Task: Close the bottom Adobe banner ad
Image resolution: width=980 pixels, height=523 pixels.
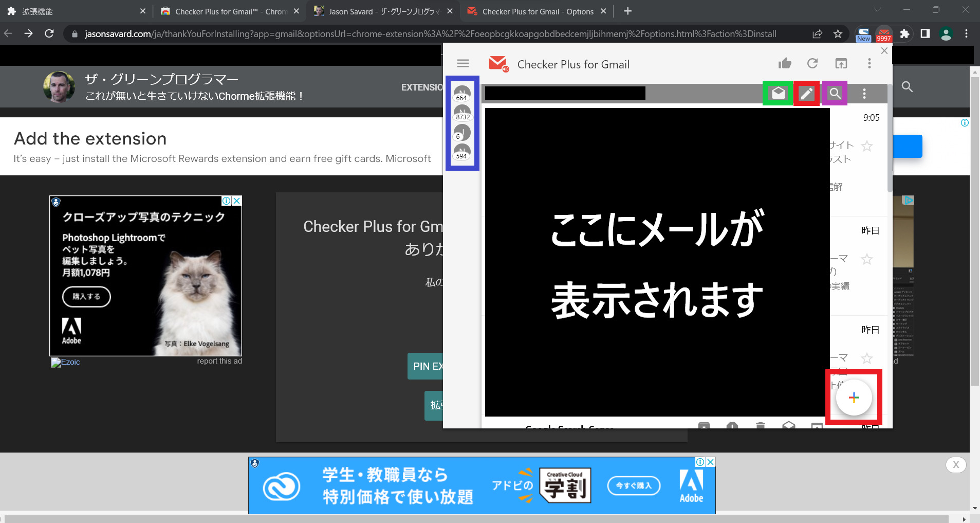Action: click(711, 462)
